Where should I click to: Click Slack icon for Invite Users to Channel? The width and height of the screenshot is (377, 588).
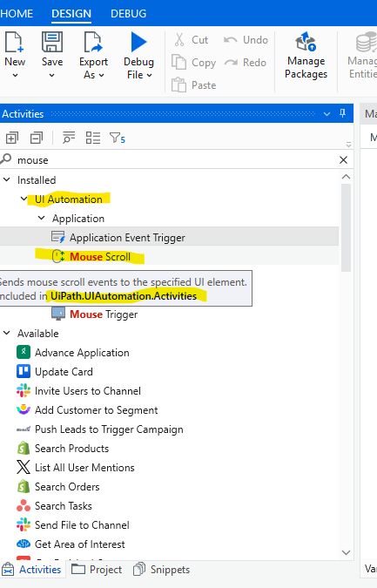click(24, 391)
